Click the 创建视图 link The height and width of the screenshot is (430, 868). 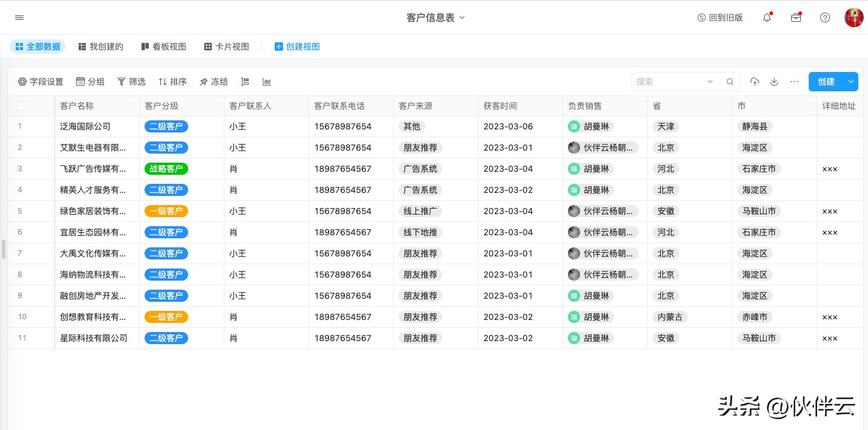pyautogui.click(x=297, y=47)
